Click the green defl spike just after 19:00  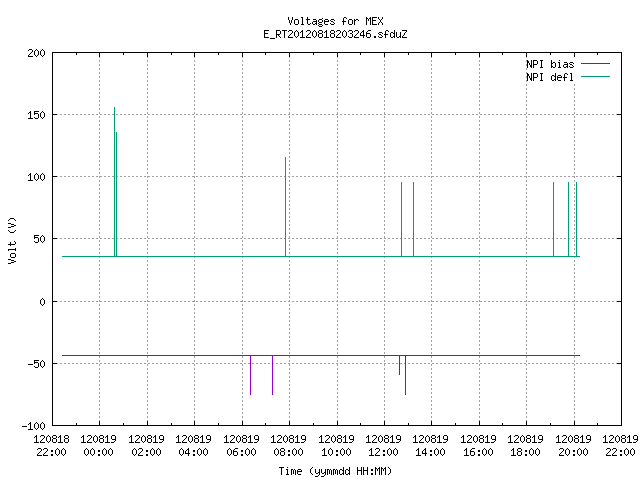[x=553, y=219]
